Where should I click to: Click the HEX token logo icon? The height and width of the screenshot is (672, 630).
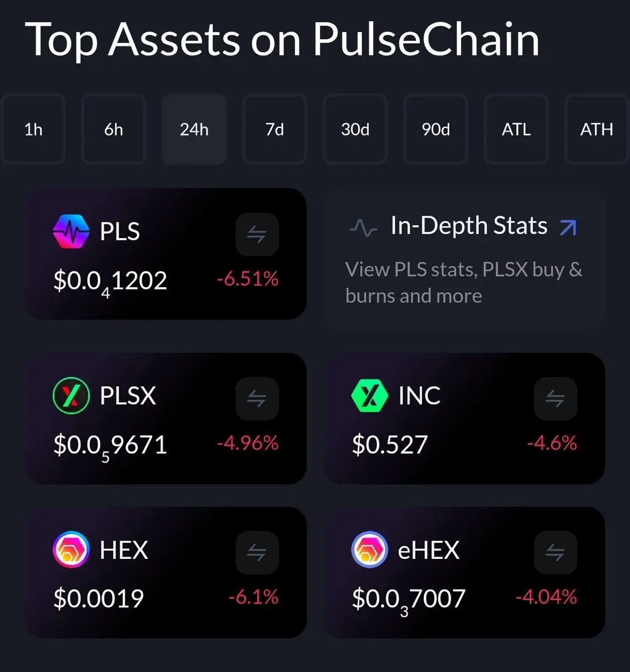71,550
